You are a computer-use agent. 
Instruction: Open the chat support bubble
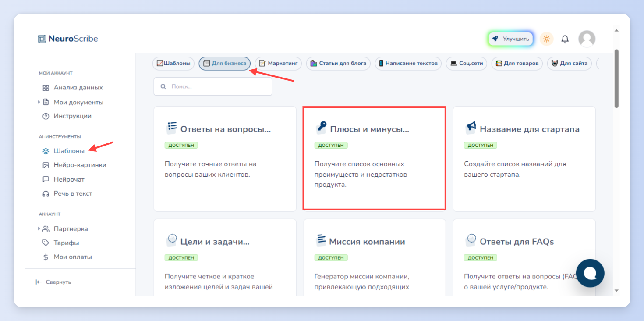590,273
